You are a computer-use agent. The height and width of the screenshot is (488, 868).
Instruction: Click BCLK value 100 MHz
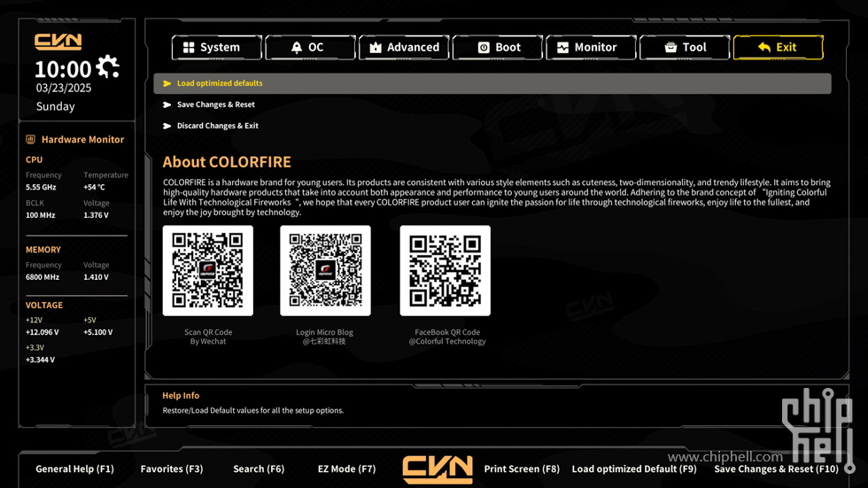[41, 215]
